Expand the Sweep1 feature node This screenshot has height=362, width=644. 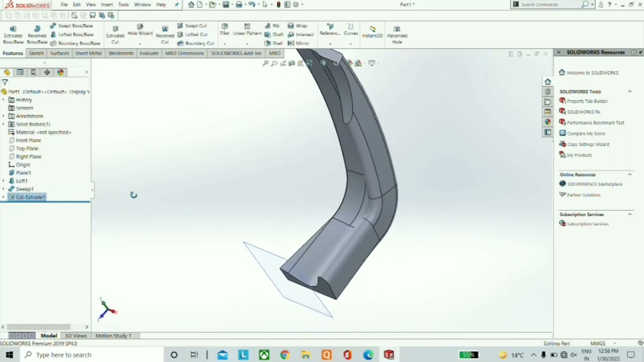[4, 189]
